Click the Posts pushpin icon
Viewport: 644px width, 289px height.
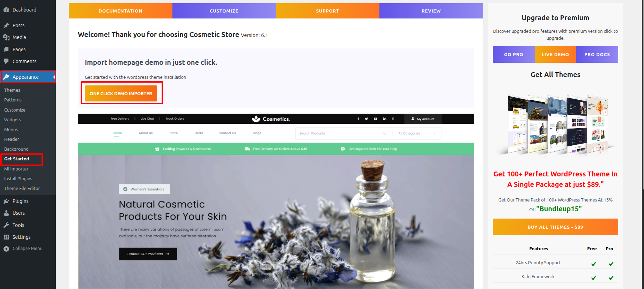(x=6, y=25)
